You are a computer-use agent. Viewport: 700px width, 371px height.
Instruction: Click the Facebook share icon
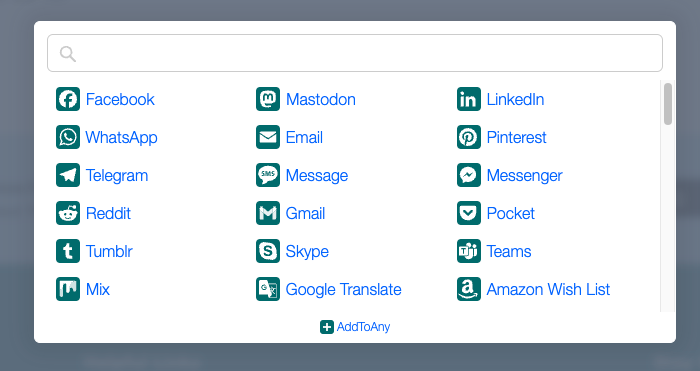[x=68, y=99]
